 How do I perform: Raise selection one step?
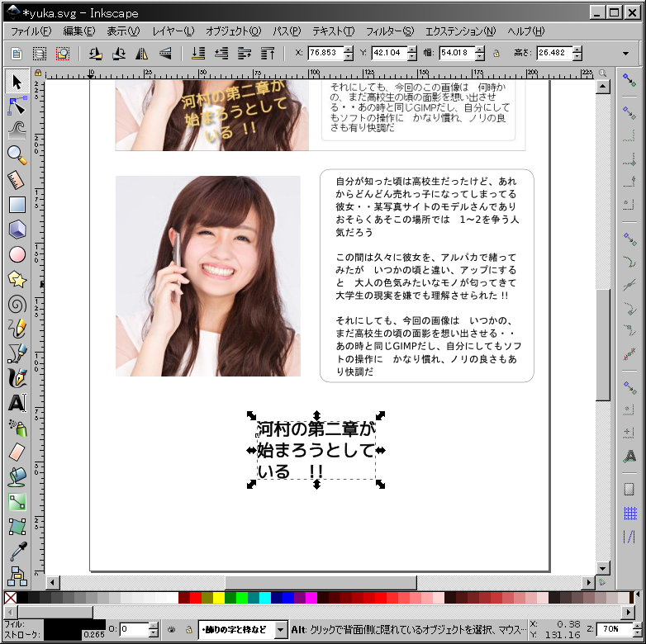[x=245, y=53]
